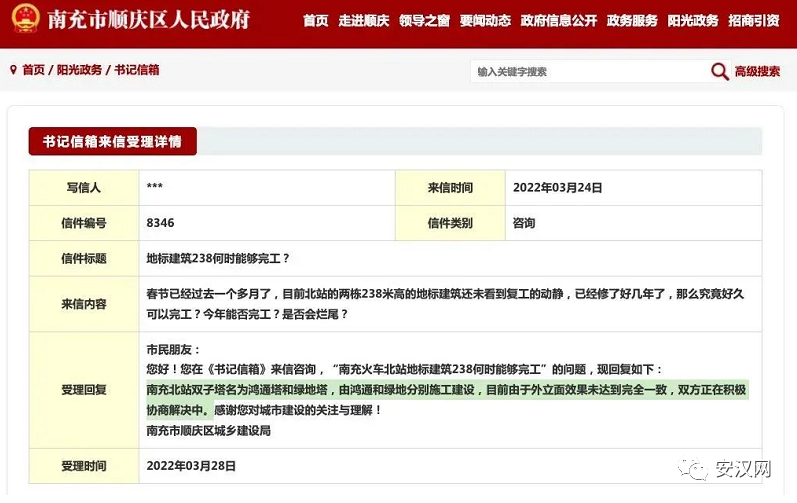Click the national emblem logo

click(25, 18)
